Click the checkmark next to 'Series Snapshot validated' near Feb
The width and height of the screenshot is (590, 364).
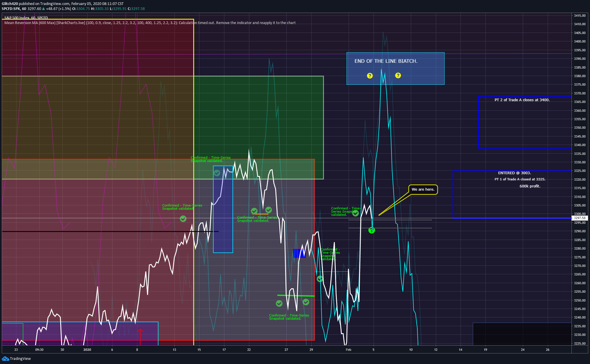point(355,213)
